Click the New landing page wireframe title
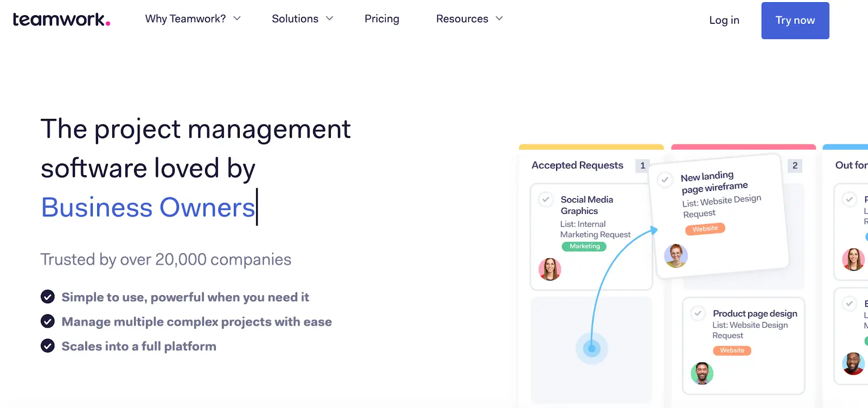The height and width of the screenshot is (408, 868). pyautogui.click(x=714, y=182)
